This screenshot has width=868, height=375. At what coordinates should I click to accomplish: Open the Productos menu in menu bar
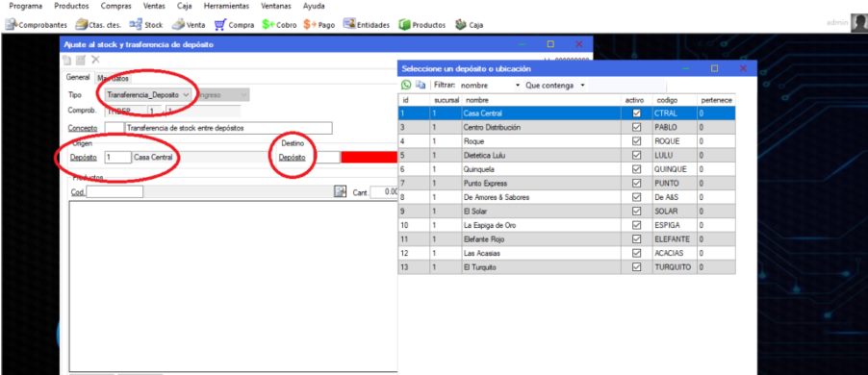click(x=72, y=6)
